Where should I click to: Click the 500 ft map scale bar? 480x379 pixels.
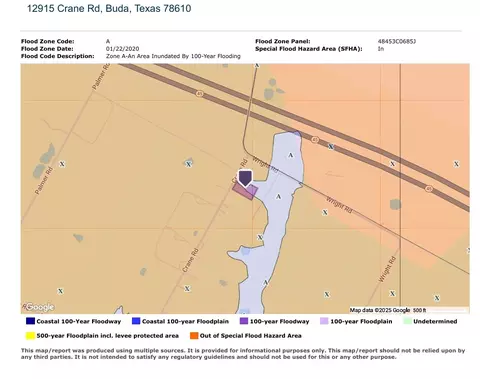440,310
